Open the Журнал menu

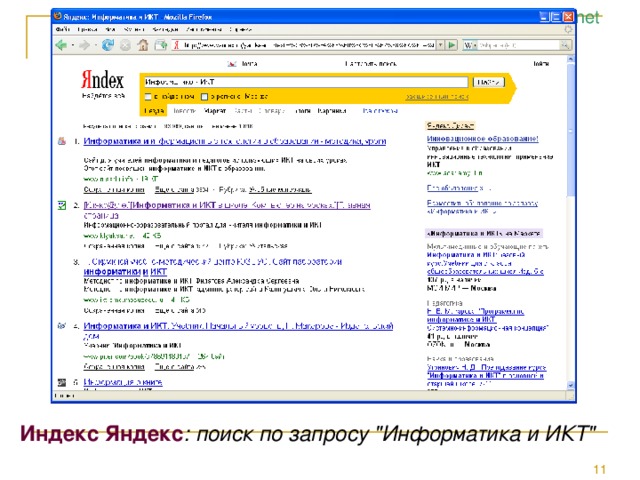pos(134,29)
